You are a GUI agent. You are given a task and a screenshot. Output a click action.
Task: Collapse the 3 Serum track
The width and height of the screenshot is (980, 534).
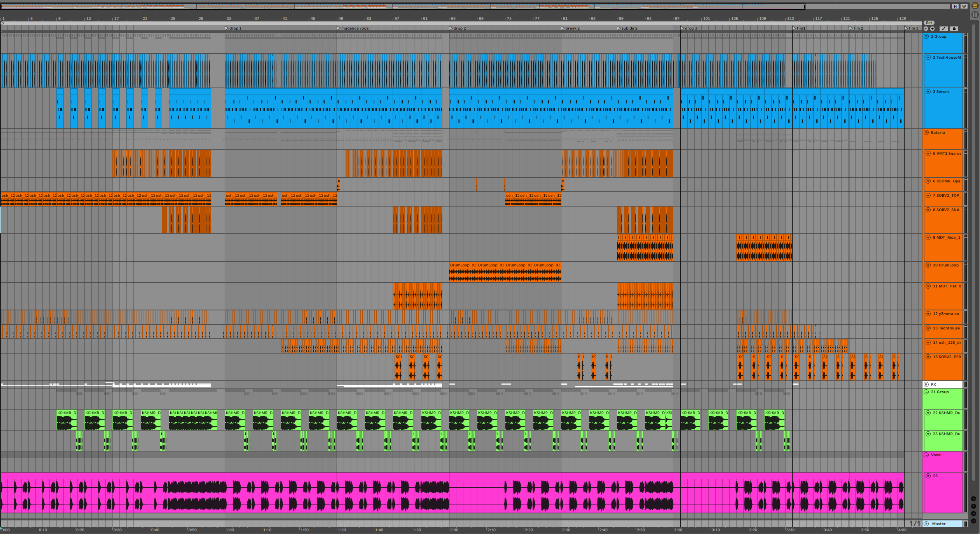[x=928, y=92]
